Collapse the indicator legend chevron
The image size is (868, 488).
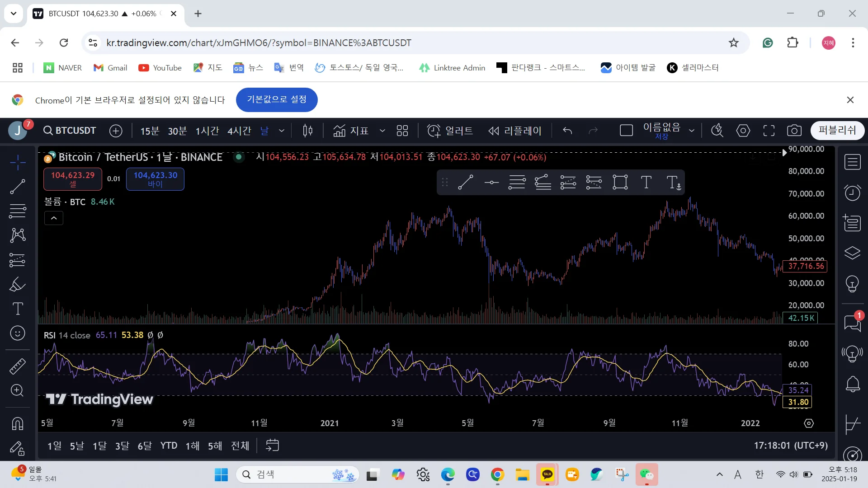[x=54, y=218]
